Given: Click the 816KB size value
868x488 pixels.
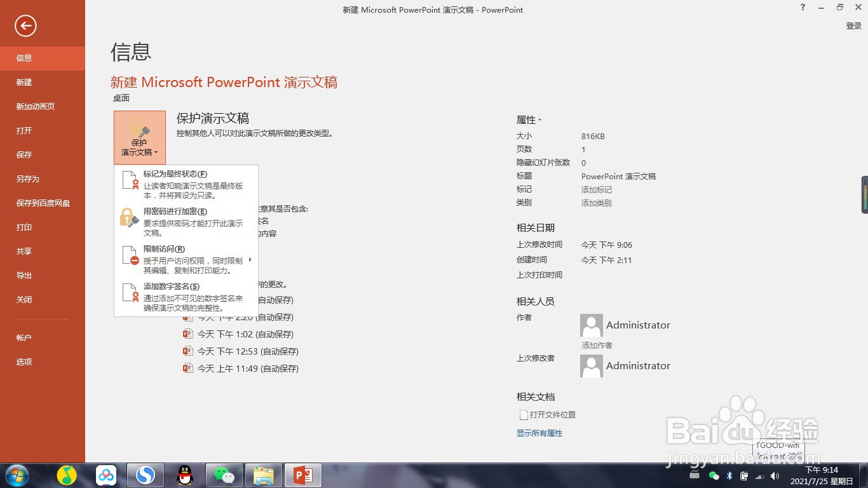Looking at the screenshot, I should (x=593, y=136).
